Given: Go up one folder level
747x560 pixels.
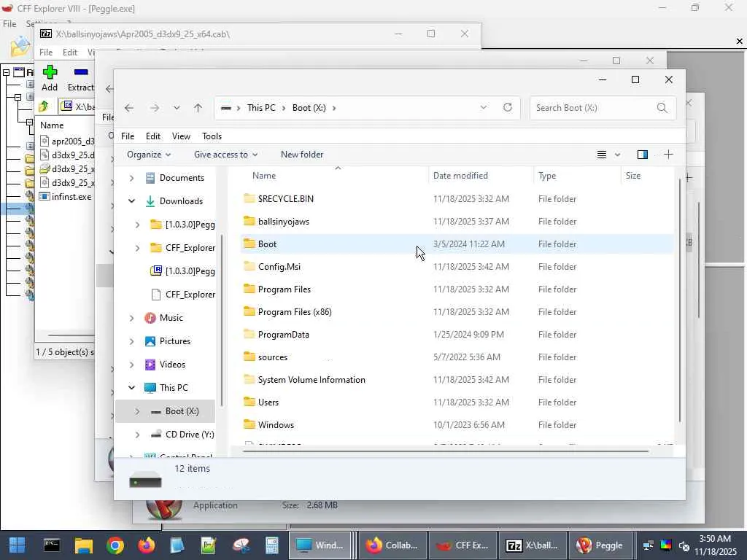Looking at the screenshot, I should (198, 108).
